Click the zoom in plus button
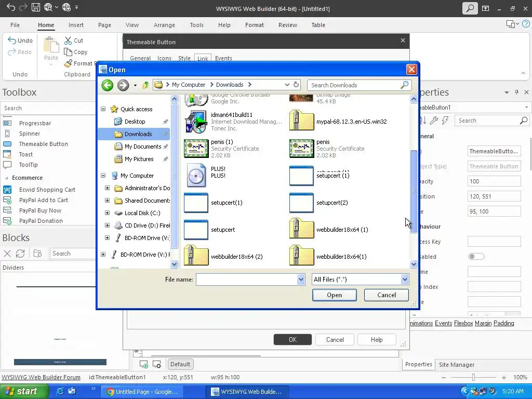 tap(504, 377)
